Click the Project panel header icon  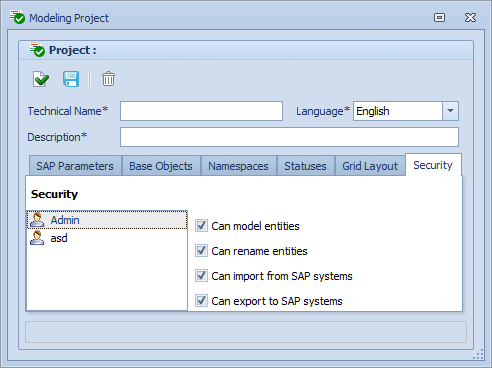point(37,50)
